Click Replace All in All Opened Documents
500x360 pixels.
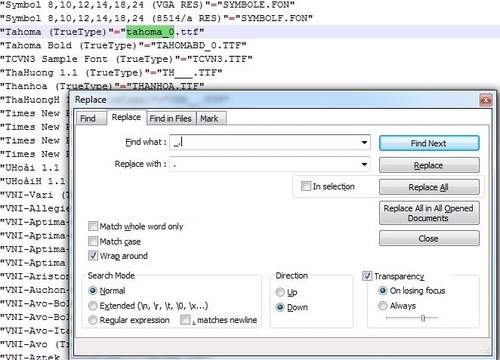click(429, 213)
